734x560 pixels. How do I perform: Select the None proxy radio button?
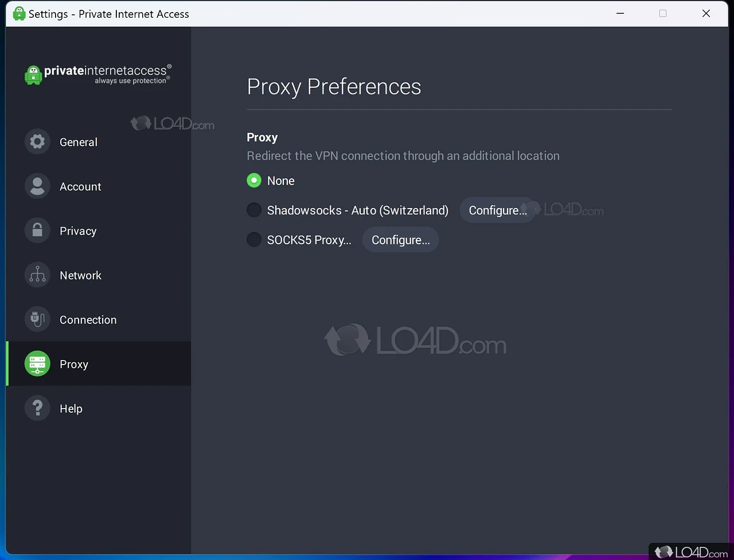pos(254,181)
